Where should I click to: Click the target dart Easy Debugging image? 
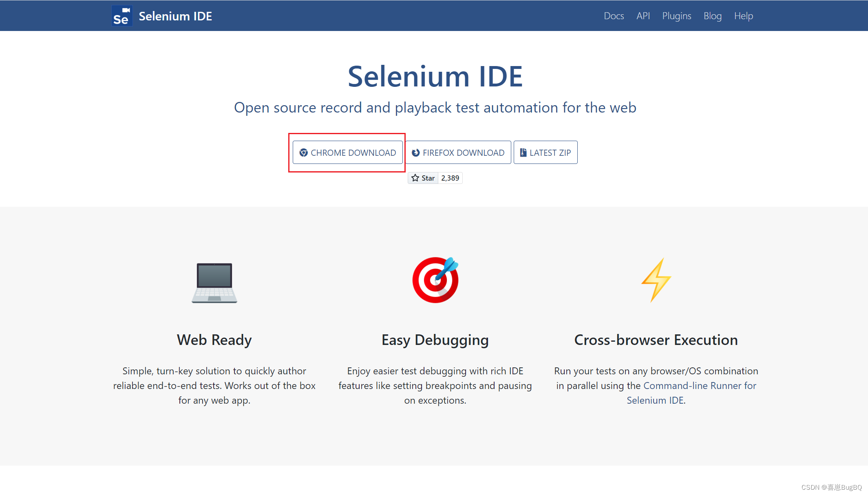435,280
